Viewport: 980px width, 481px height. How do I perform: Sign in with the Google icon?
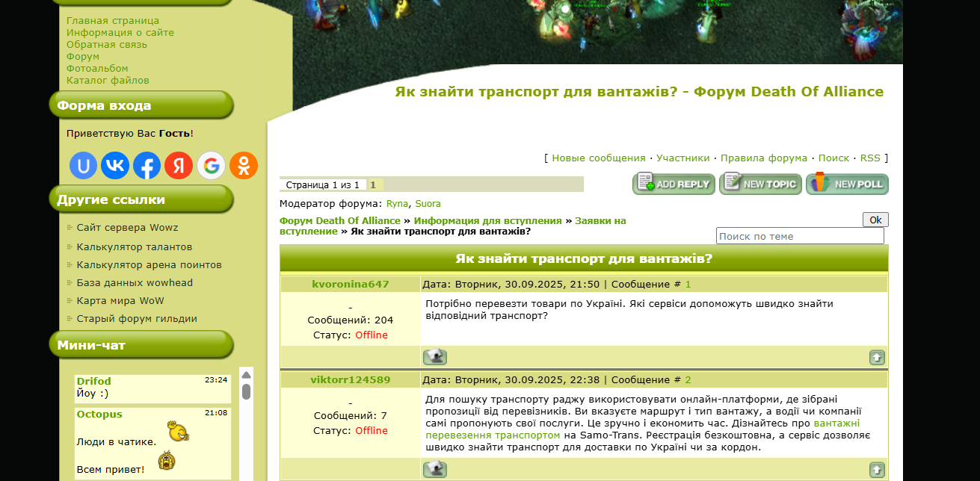click(x=212, y=166)
